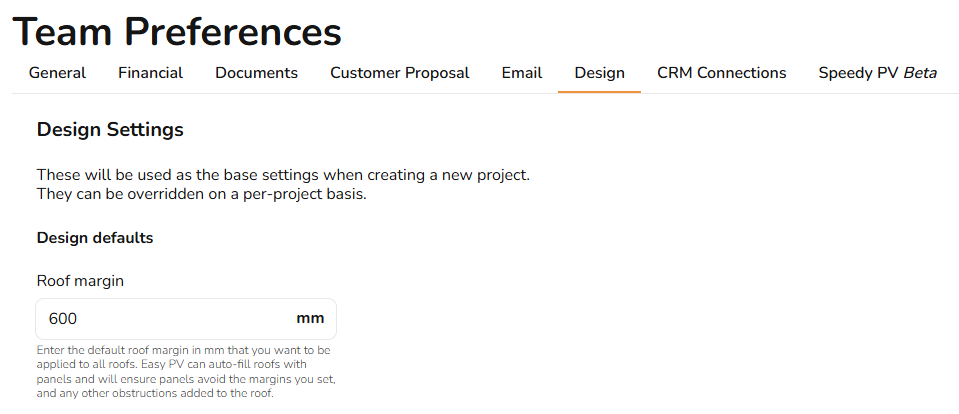Click the Team Preferences page title
This screenshot has height=414, width=959.
pos(177,32)
